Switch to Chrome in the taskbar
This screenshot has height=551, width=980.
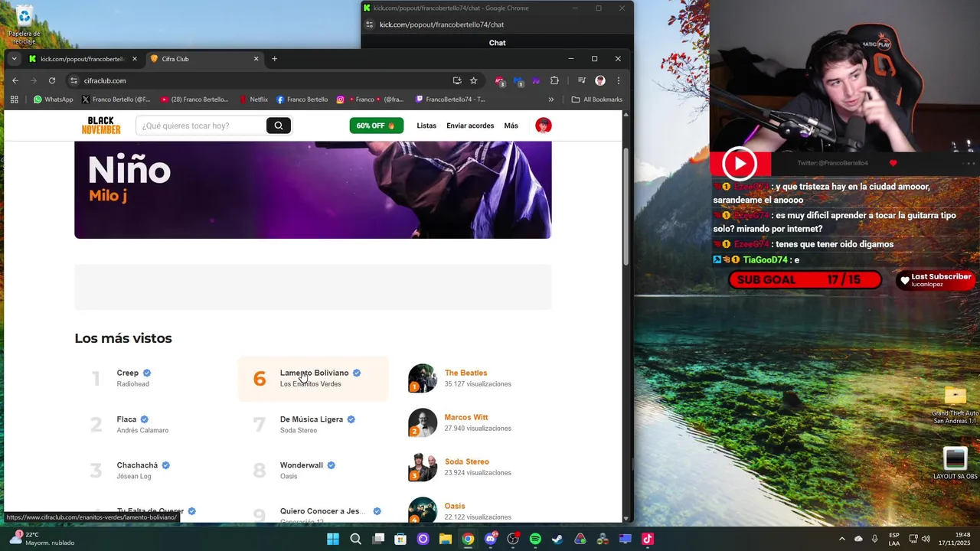coord(468,539)
